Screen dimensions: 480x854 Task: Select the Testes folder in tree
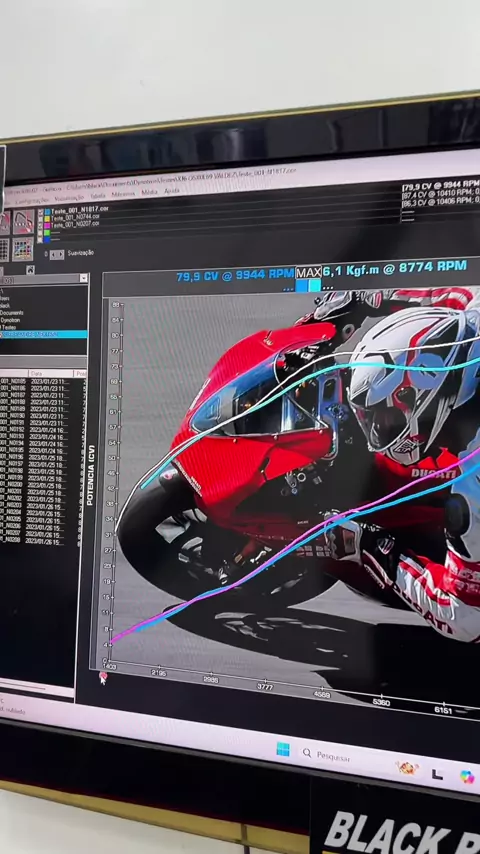[9, 327]
